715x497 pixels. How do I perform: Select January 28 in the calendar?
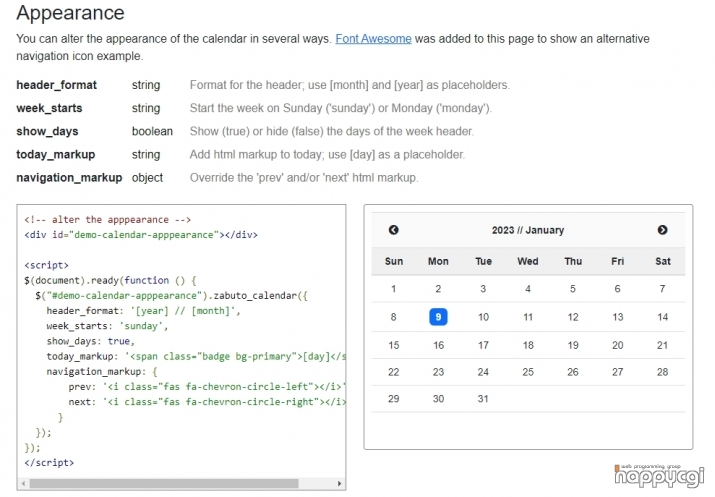point(663,372)
